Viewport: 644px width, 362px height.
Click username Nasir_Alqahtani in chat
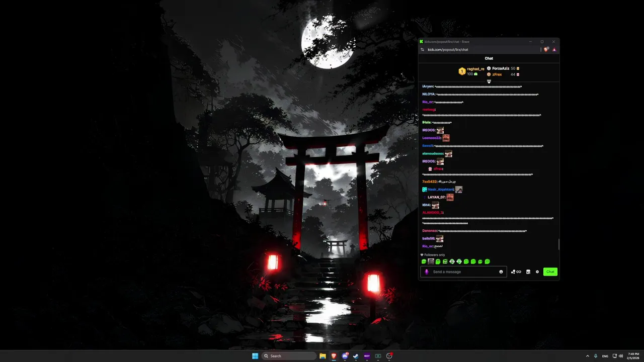441,190
